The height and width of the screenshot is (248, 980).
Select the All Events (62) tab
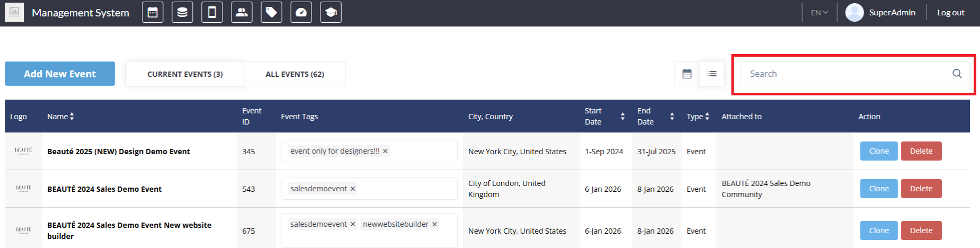coord(295,74)
